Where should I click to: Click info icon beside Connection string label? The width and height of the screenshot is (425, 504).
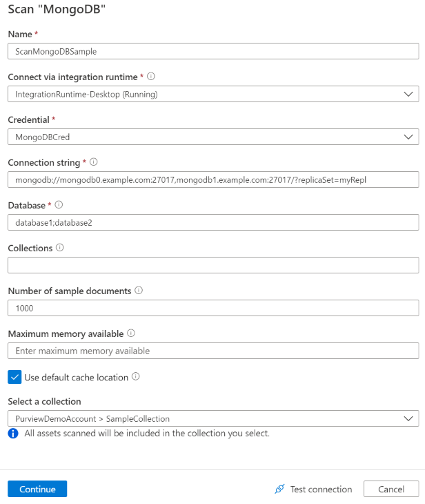(x=94, y=162)
